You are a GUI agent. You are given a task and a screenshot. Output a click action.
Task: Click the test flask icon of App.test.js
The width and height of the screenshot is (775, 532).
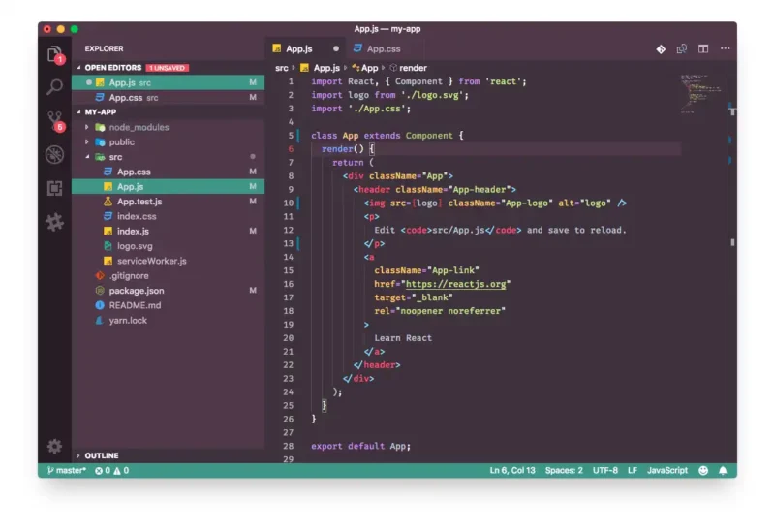coord(108,202)
